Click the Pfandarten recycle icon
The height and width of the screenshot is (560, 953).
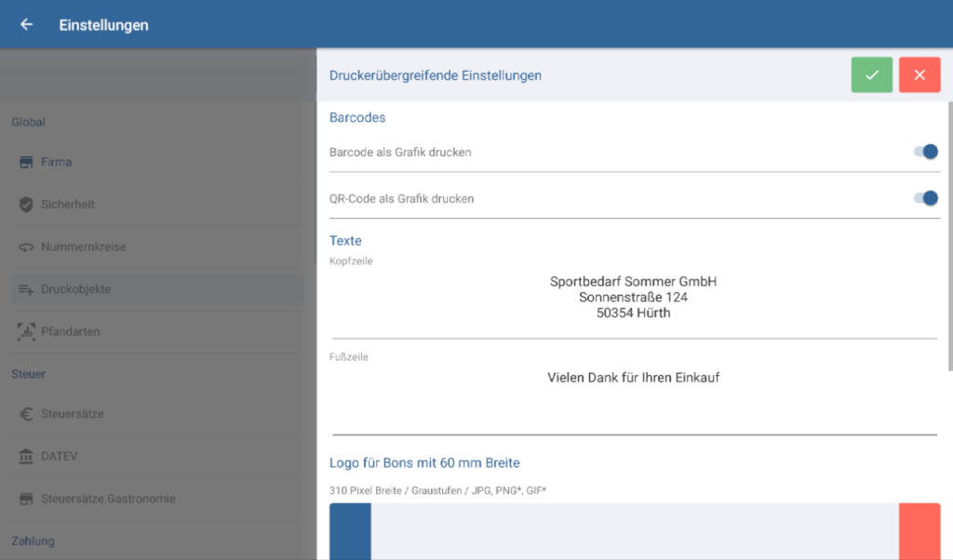pyautogui.click(x=26, y=331)
